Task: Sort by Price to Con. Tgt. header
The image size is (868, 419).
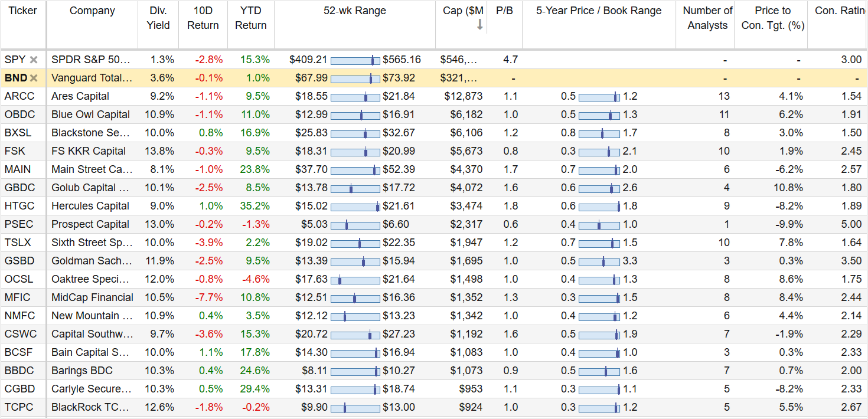Action: click(773, 18)
